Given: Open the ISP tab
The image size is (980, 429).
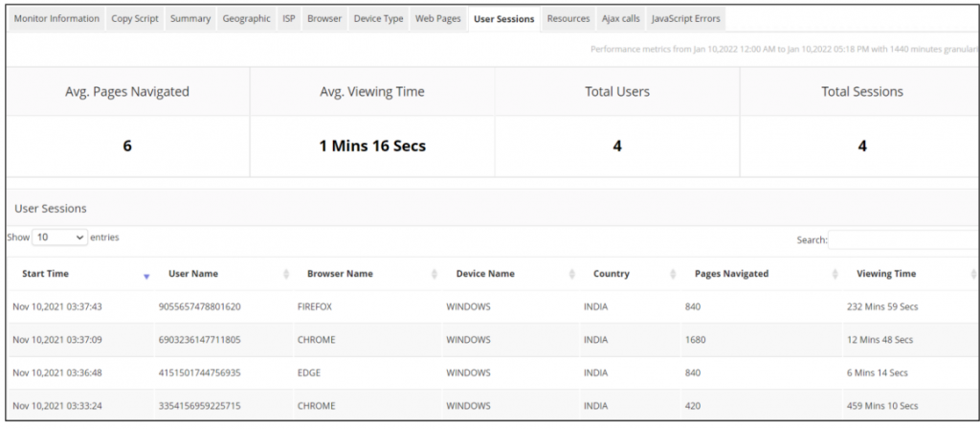Looking at the screenshot, I should [x=289, y=19].
